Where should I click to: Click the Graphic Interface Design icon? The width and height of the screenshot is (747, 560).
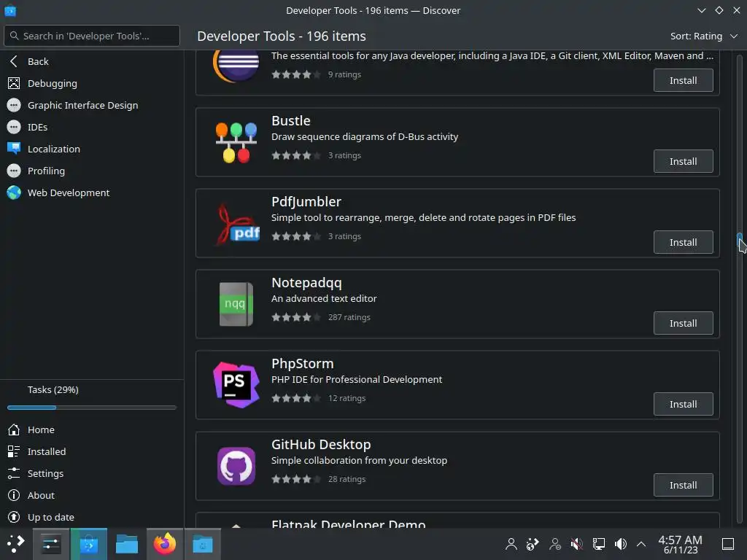14,105
